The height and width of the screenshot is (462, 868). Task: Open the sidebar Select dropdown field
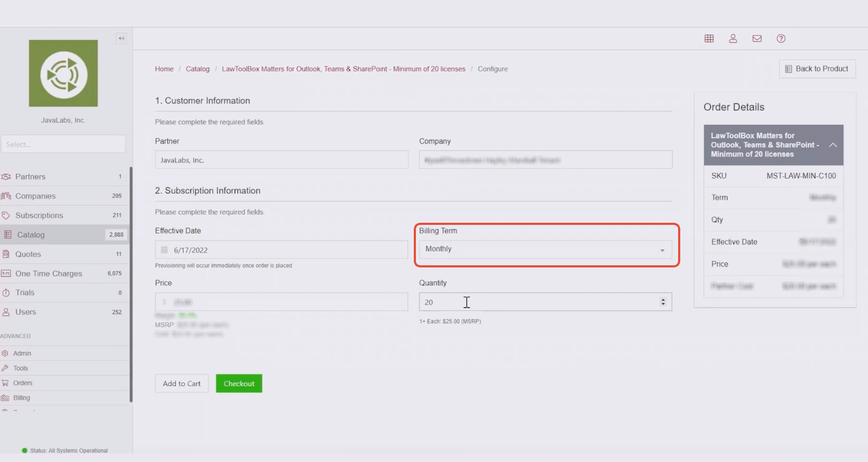coord(63,144)
